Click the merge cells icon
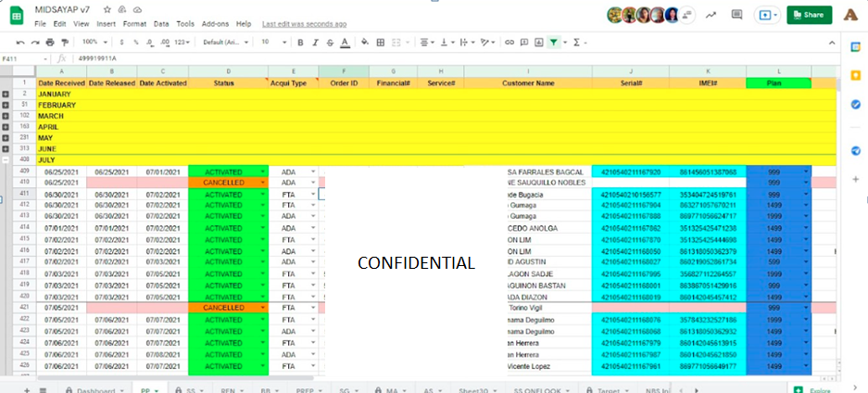The height and width of the screenshot is (393, 868). 398,42
